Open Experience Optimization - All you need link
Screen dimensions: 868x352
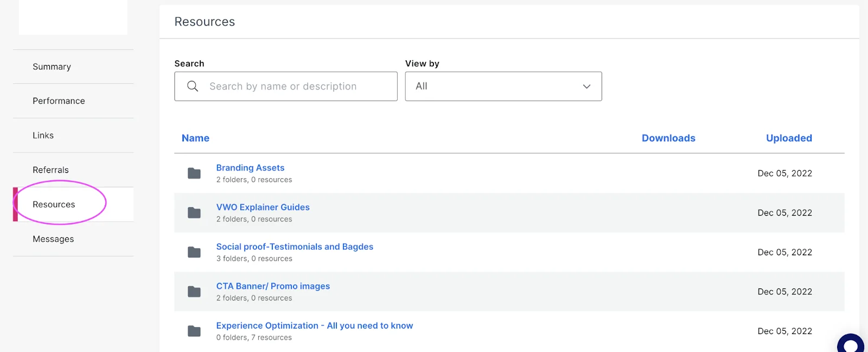(x=314, y=325)
